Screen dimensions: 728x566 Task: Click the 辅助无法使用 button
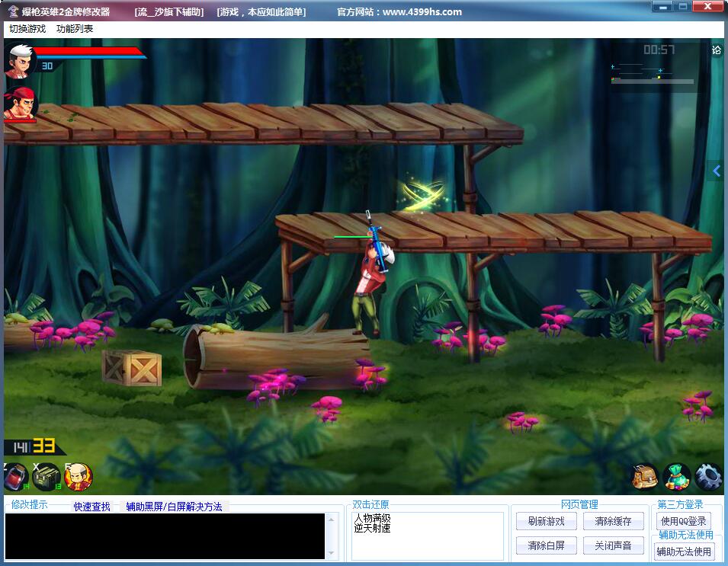[684, 552]
